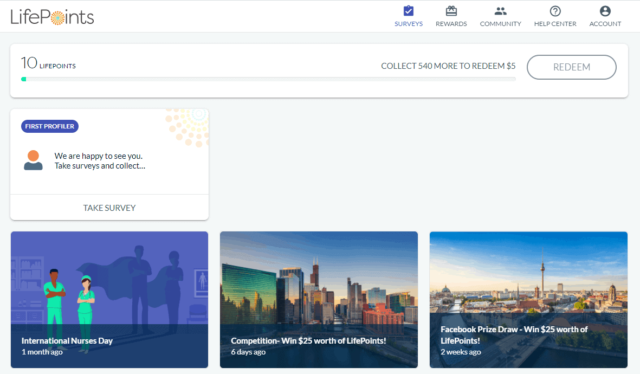This screenshot has width=640, height=374.
Task: Click the Account profile icon
Action: click(605, 11)
